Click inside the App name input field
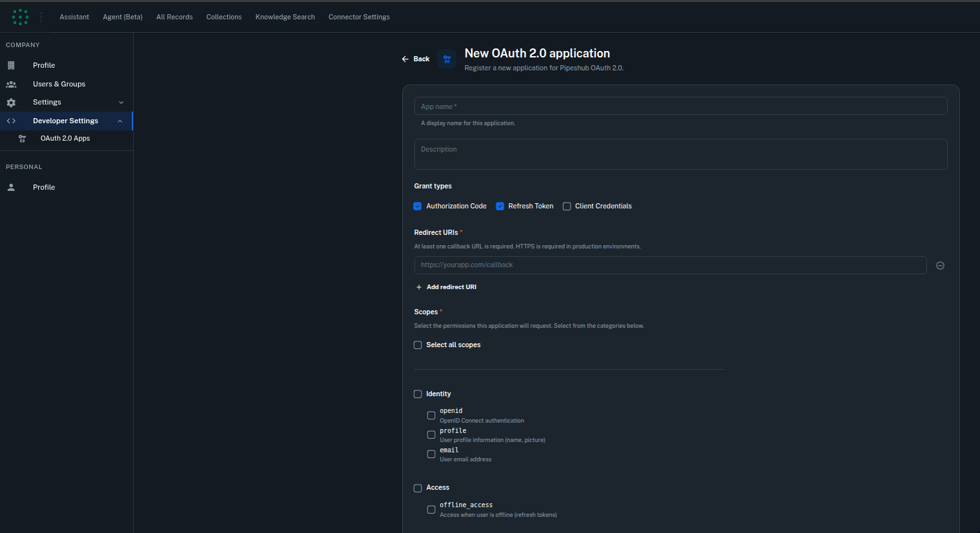Viewport: 980px width, 533px height. [x=680, y=106]
